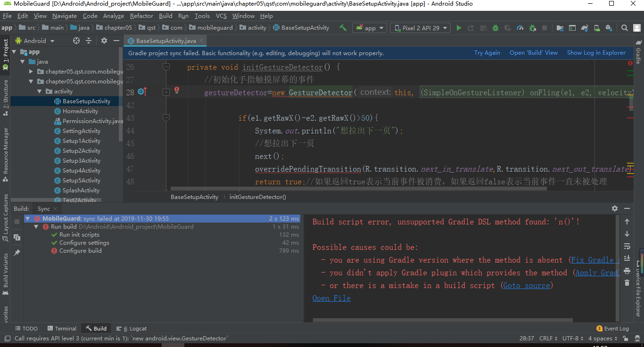Select the Debug app icon
This screenshot has width=644, height=347.
pyautogui.click(x=495, y=27)
